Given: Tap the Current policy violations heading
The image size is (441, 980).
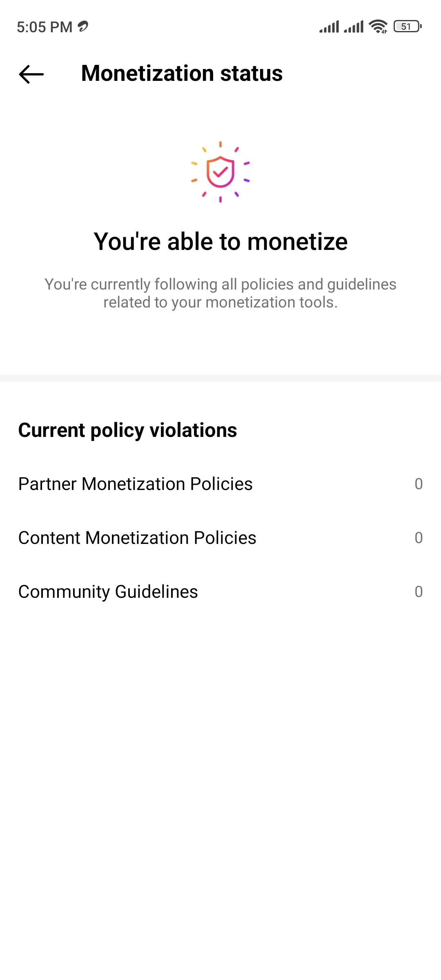Looking at the screenshot, I should pyautogui.click(x=127, y=430).
